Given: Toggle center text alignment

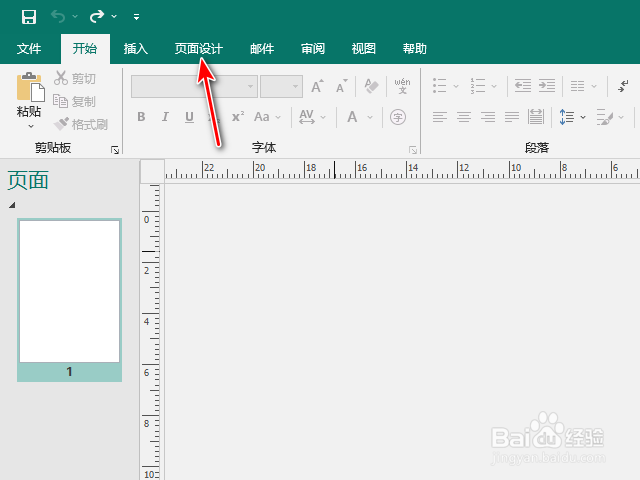Looking at the screenshot, I should click(x=464, y=117).
